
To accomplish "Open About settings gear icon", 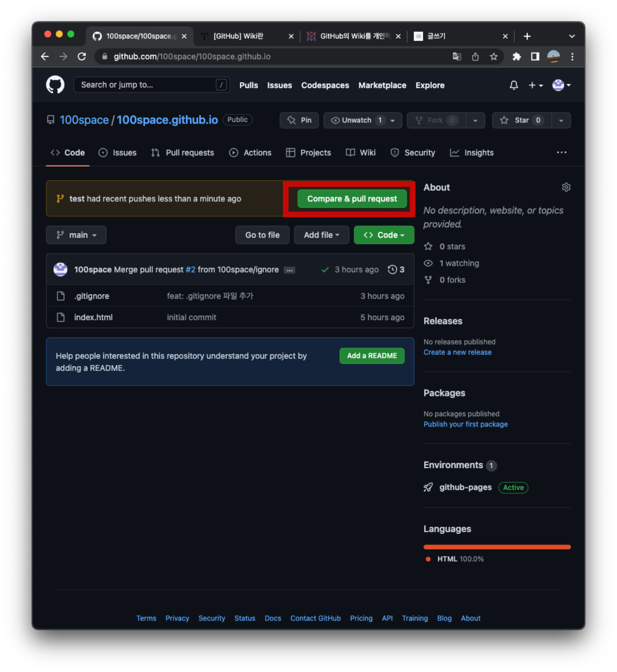I will (566, 187).
